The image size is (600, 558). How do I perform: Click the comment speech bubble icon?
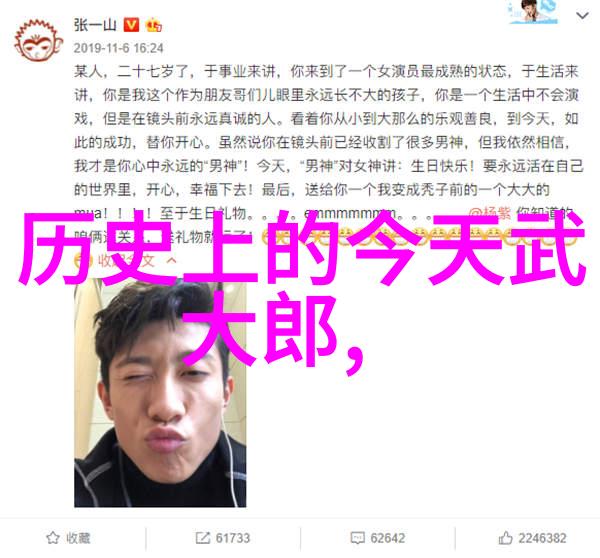[x=357, y=538]
